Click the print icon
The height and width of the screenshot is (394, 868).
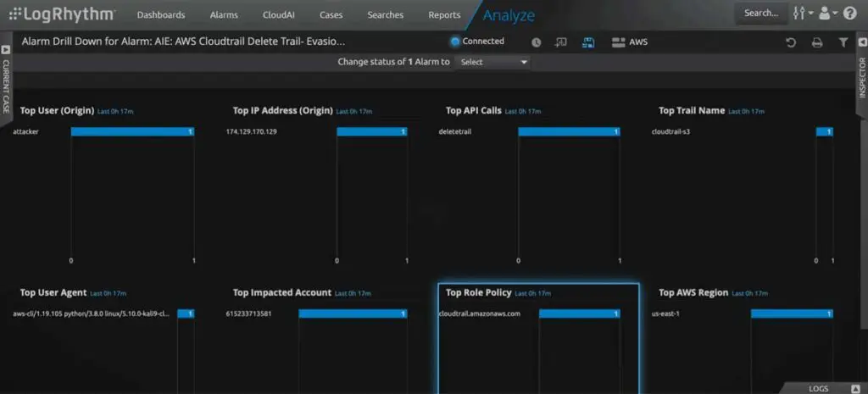(x=817, y=42)
